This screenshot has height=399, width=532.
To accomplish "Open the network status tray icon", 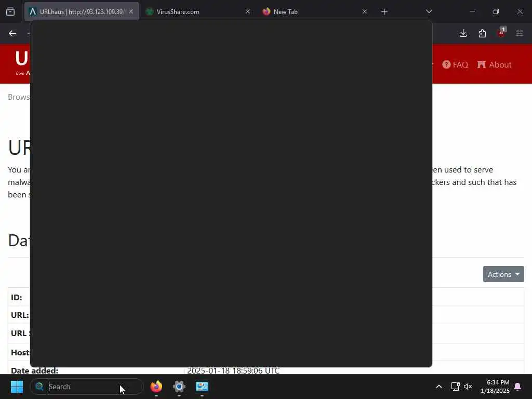I will point(455,387).
